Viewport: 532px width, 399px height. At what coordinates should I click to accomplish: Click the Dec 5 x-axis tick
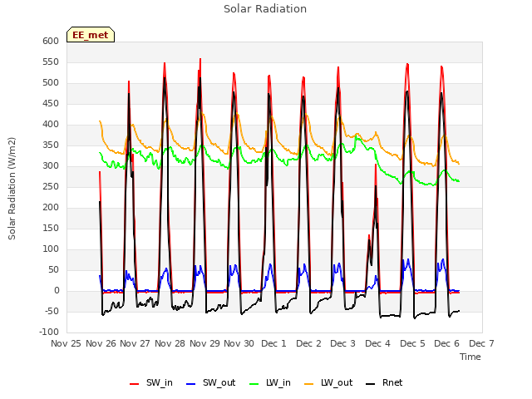(412, 343)
